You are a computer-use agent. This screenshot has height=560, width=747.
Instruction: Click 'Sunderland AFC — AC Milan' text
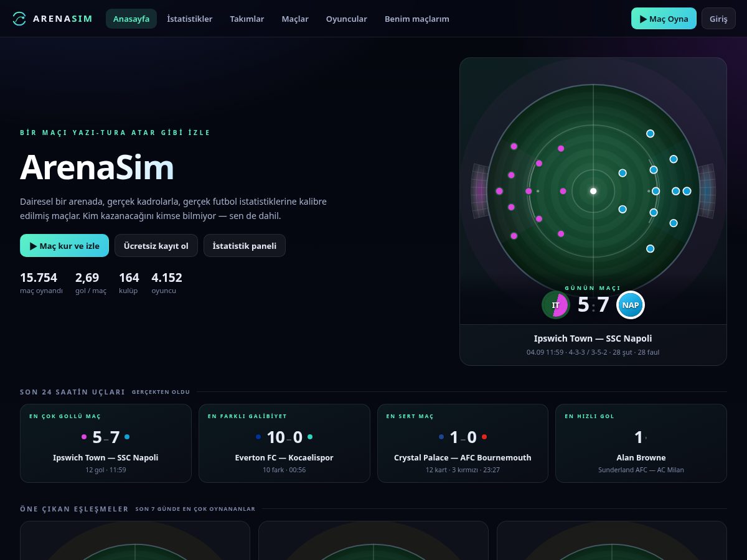tap(641, 470)
